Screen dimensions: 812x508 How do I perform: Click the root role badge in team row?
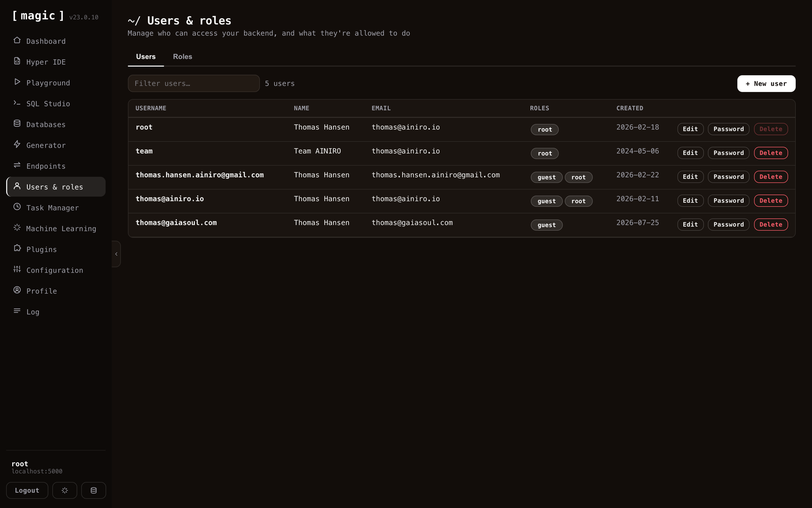(x=545, y=154)
